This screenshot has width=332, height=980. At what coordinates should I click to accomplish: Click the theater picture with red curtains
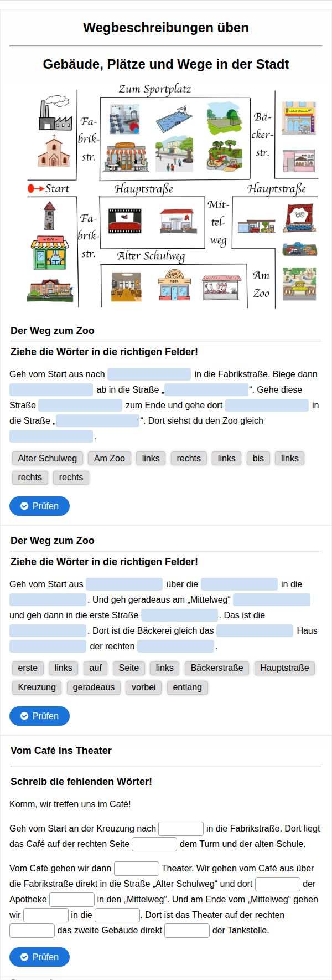click(300, 218)
